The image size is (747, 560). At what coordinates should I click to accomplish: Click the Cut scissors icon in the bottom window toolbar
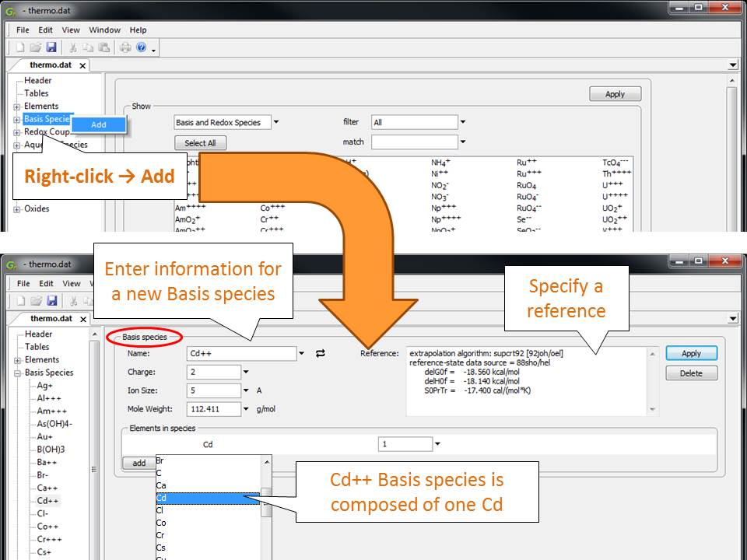(x=73, y=300)
